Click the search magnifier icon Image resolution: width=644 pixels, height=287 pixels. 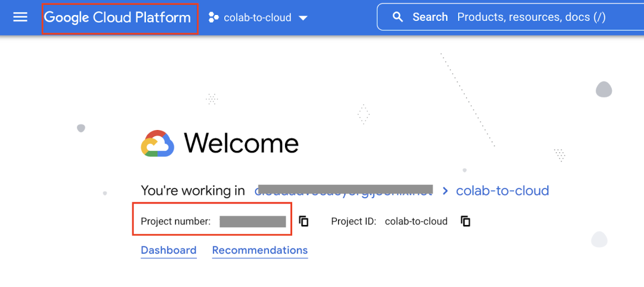pos(398,17)
